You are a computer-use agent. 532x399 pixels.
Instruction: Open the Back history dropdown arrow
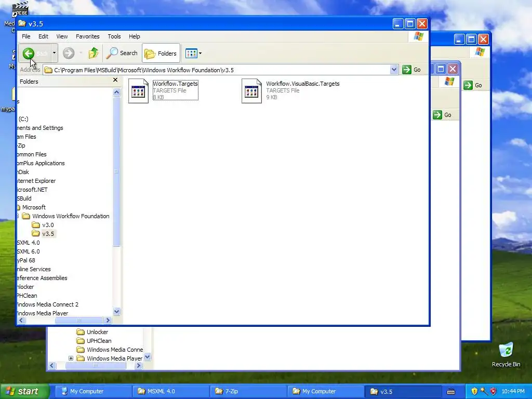click(x=54, y=53)
